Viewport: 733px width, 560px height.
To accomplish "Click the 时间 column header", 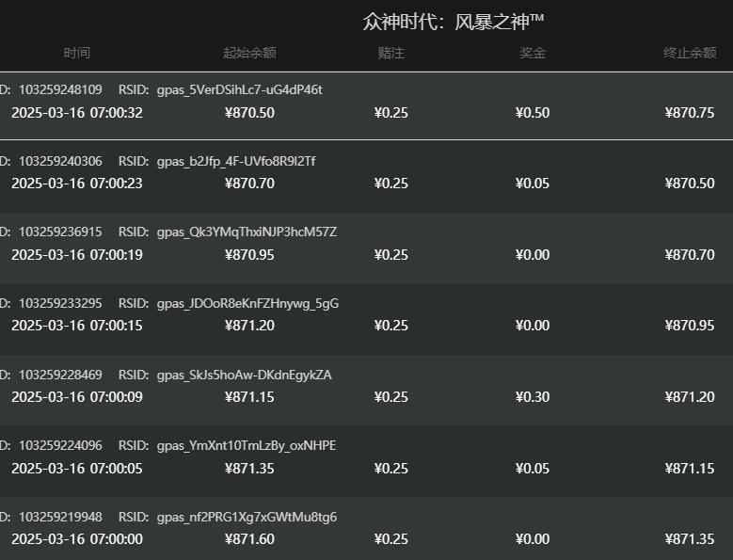I will 77,53.
